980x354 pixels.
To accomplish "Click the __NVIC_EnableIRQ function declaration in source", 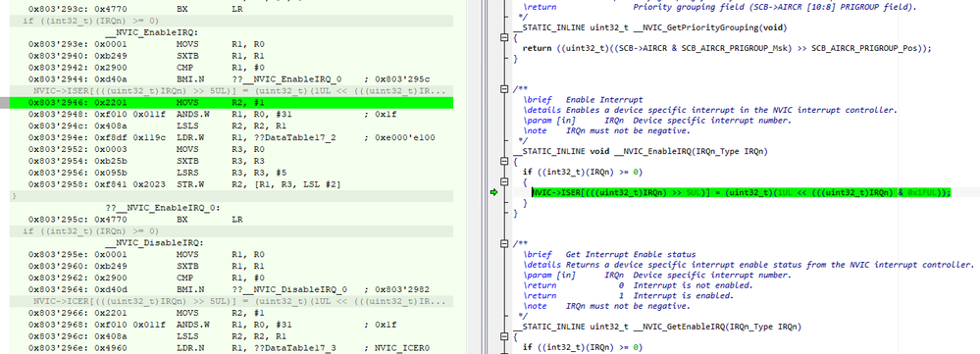I will point(640,152).
